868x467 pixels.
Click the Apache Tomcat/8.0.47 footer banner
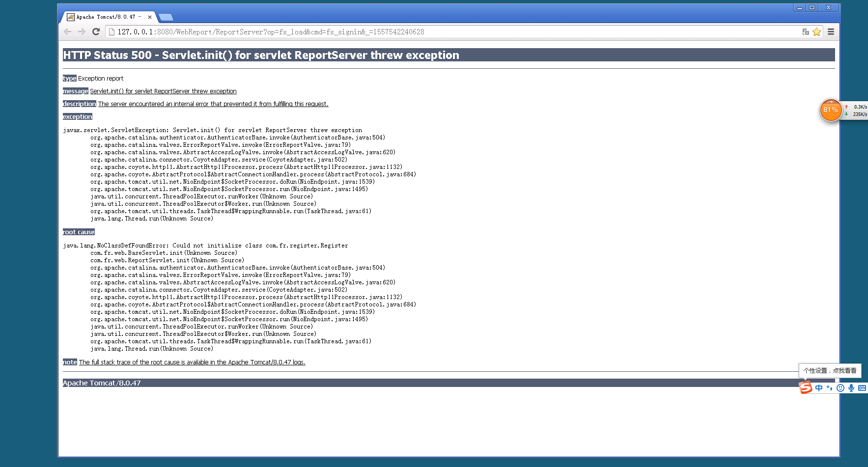click(448, 383)
